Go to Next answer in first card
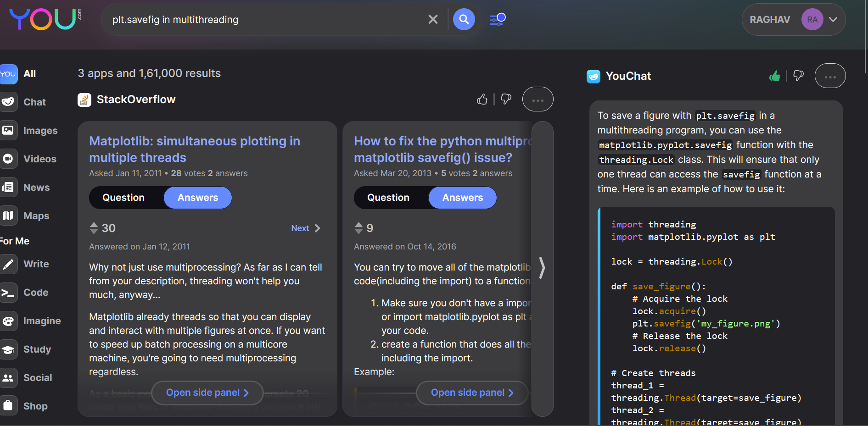 pos(305,228)
